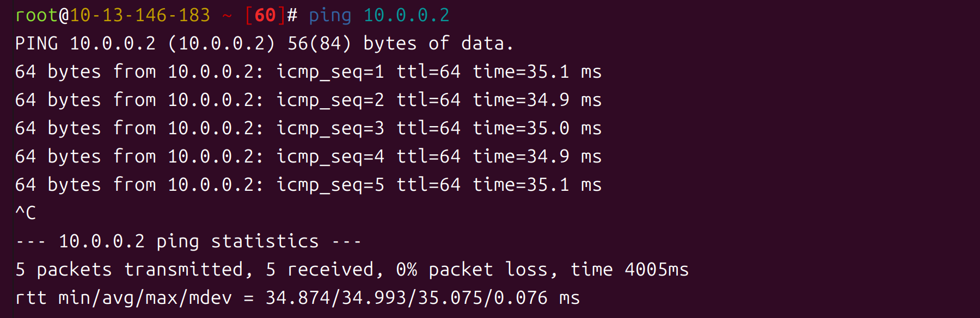Click the ping command in the prompt
The image size is (980, 318).
(330, 16)
